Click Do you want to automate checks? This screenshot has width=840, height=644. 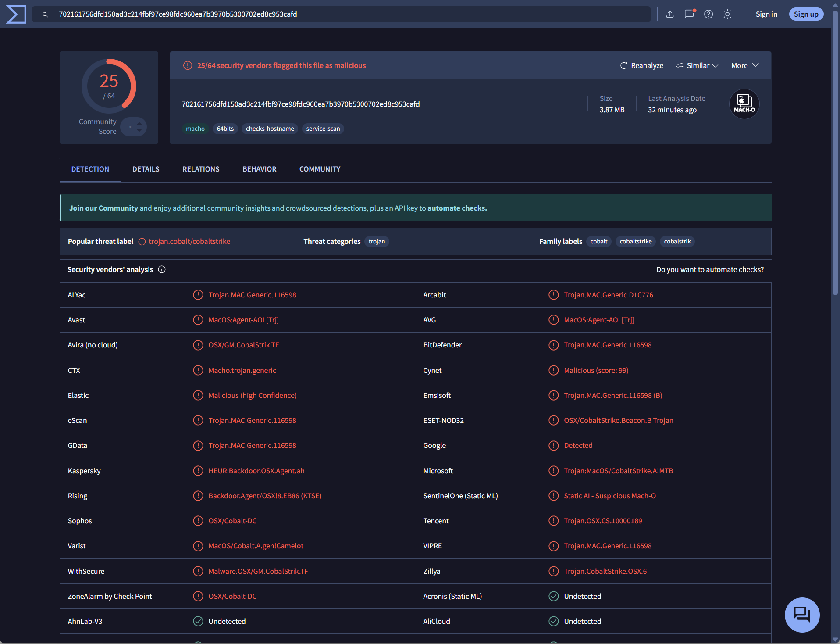click(710, 269)
